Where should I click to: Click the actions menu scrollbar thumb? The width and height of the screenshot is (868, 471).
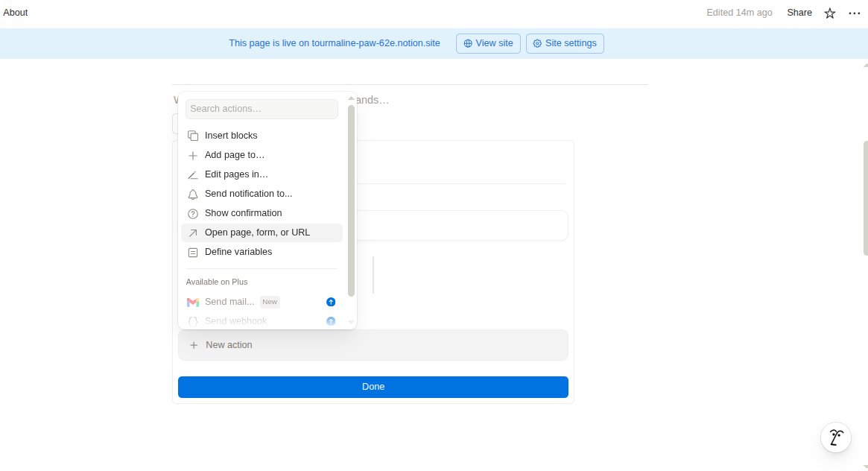click(x=351, y=200)
